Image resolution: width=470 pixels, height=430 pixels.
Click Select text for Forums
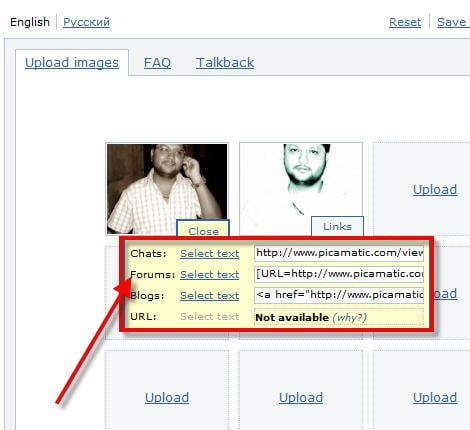210,275
